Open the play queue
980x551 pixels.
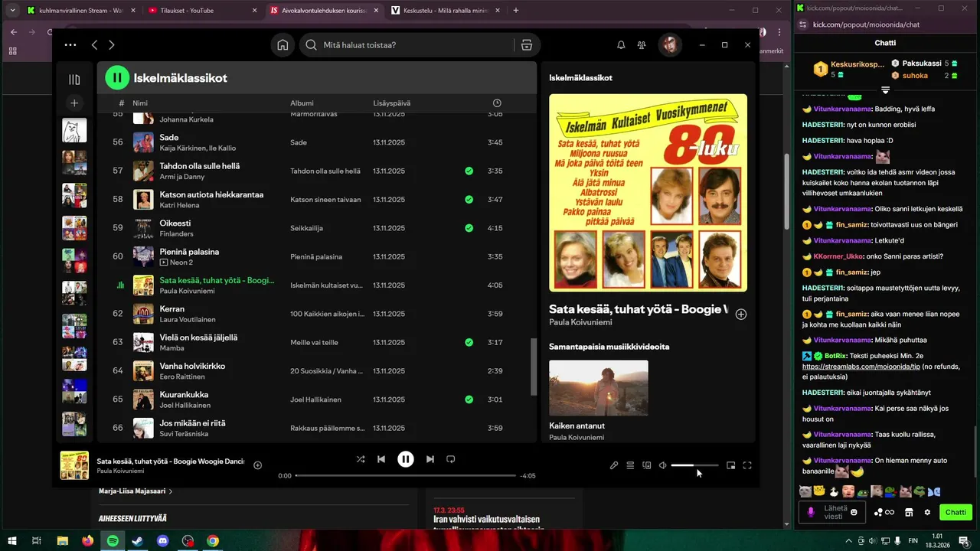click(x=630, y=465)
